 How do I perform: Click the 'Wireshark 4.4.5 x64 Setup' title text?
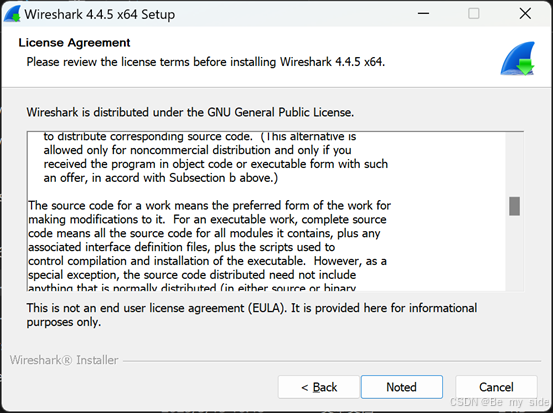[100, 14]
